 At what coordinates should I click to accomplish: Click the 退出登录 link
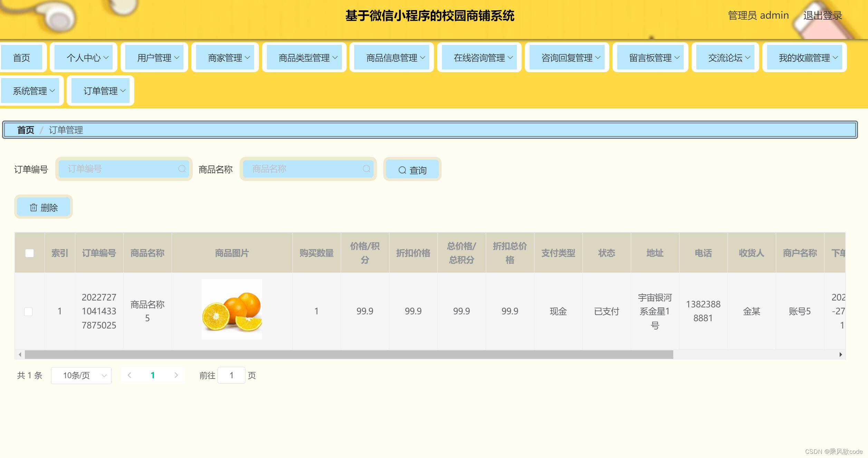823,15
